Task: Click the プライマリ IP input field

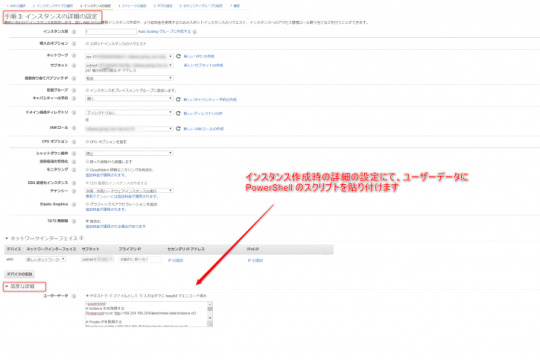Action: coord(140,259)
